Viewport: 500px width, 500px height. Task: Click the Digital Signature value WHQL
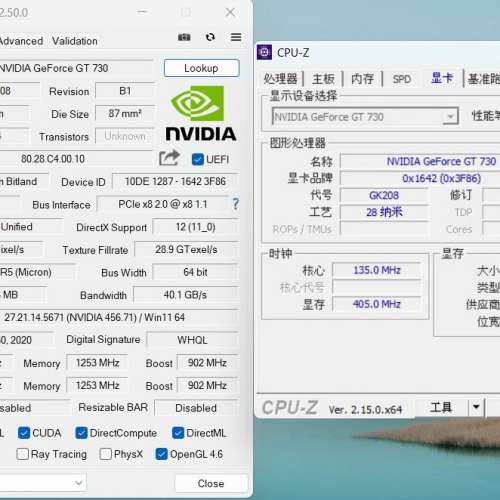192,340
